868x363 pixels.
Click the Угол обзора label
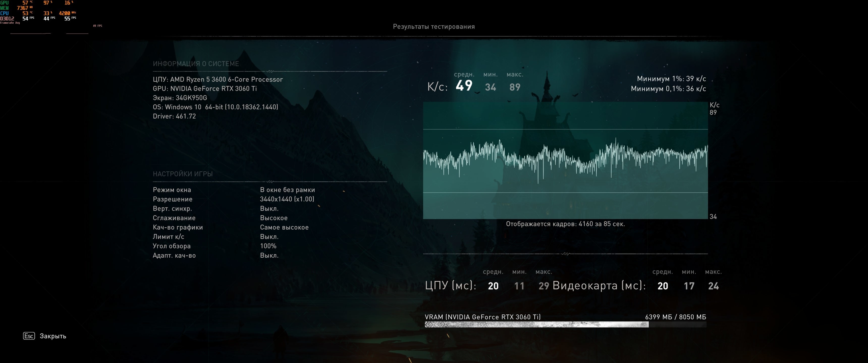click(172, 246)
